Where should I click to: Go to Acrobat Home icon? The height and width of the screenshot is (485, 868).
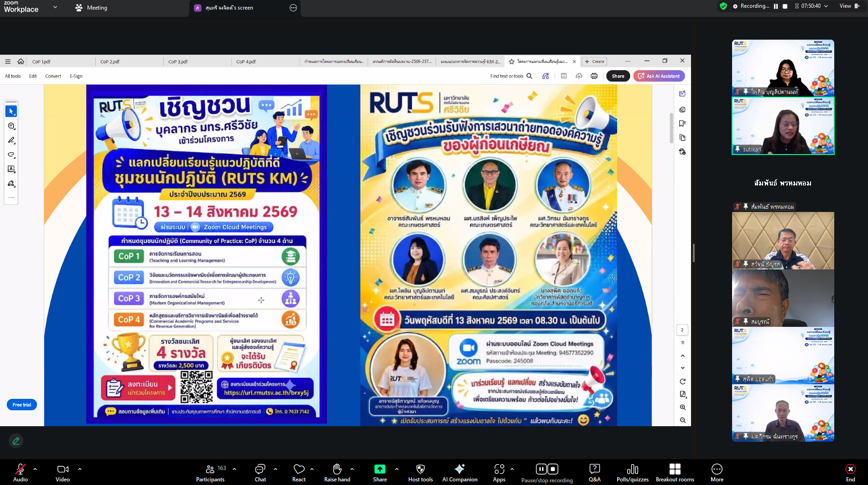(21, 62)
